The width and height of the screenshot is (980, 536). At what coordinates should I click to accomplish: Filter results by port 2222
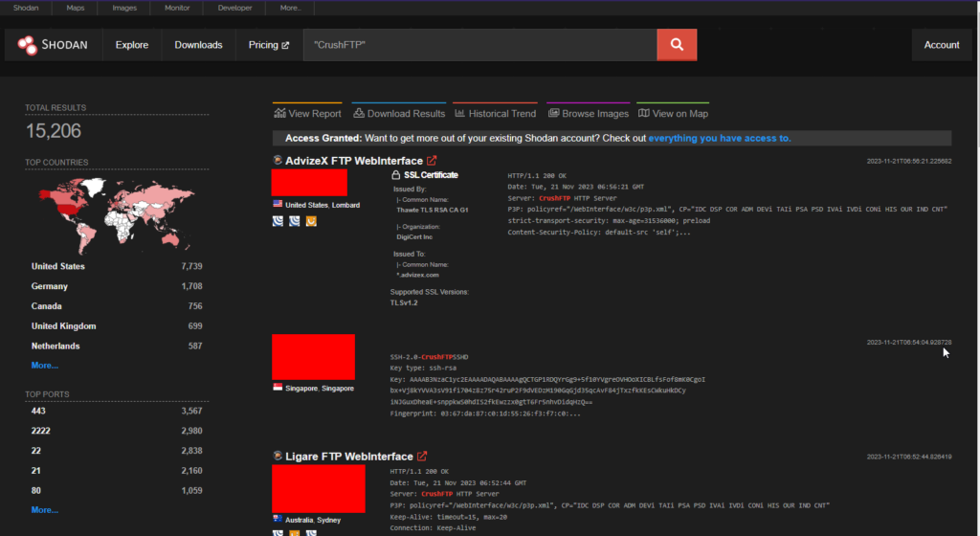(x=40, y=431)
